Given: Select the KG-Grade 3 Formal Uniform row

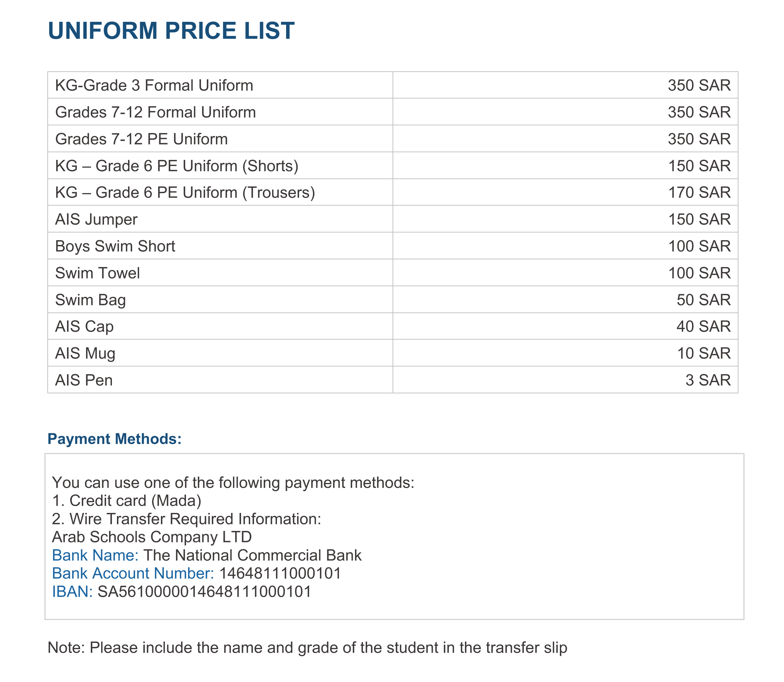Looking at the screenshot, I should click(154, 85).
